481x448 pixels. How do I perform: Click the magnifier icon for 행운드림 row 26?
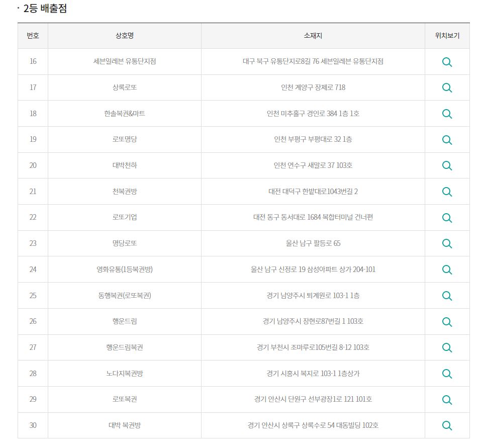(447, 322)
